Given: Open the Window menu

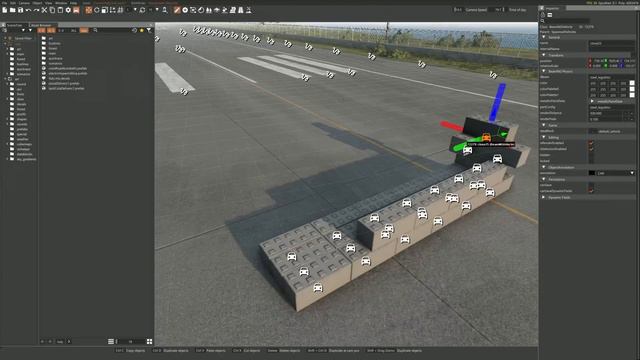Looking at the screenshot, I should 61,3.
